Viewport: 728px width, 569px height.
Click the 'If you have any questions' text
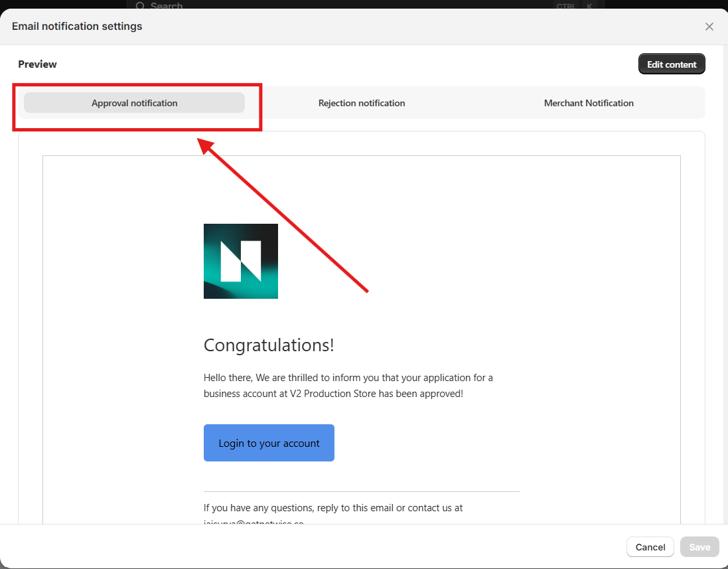click(x=333, y=508)
